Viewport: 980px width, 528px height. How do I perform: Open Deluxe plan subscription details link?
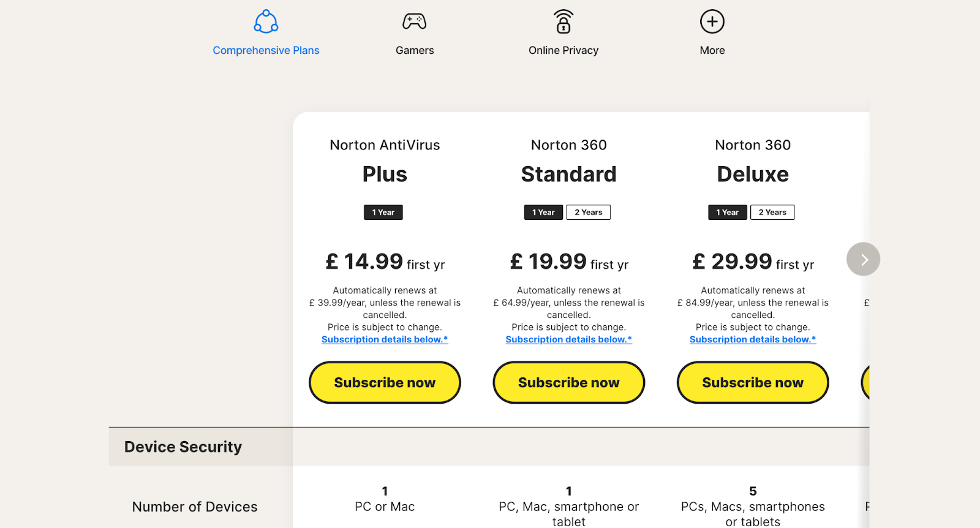[x=753, y=339]
